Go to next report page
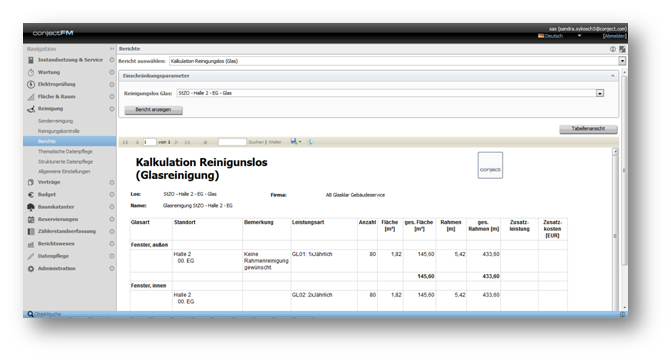 click(176, 142)
